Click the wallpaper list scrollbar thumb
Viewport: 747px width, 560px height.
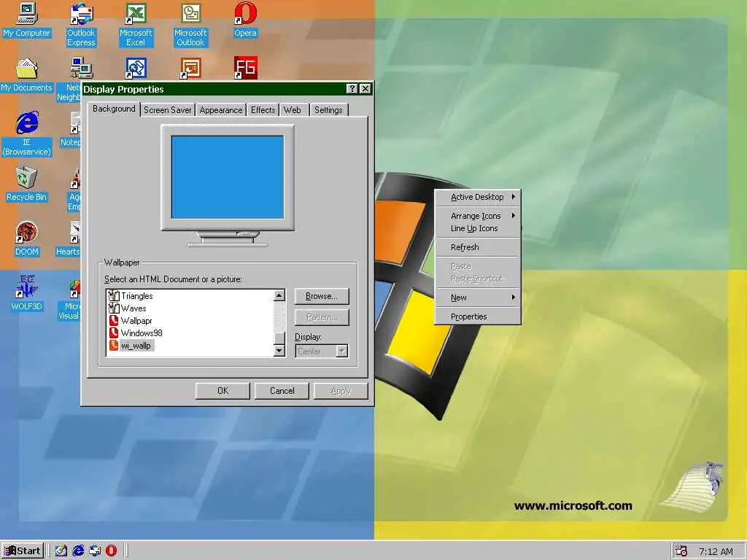279,338
